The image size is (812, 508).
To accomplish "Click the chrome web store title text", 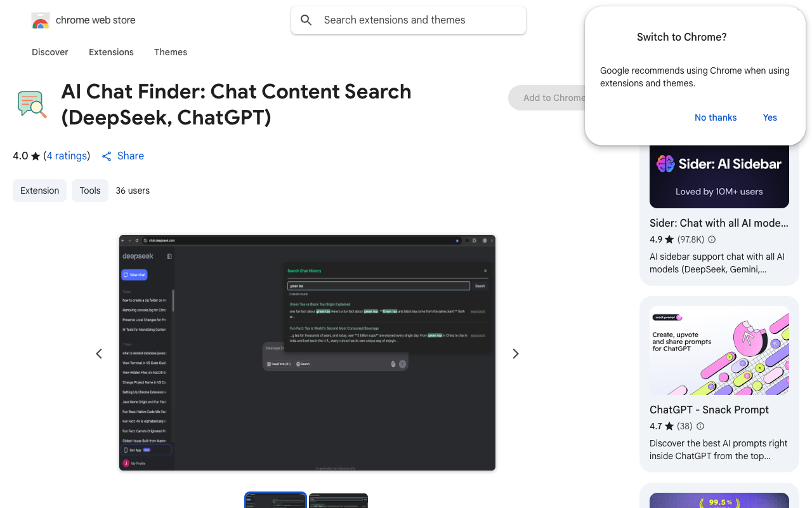I will [x=95, y=20].
